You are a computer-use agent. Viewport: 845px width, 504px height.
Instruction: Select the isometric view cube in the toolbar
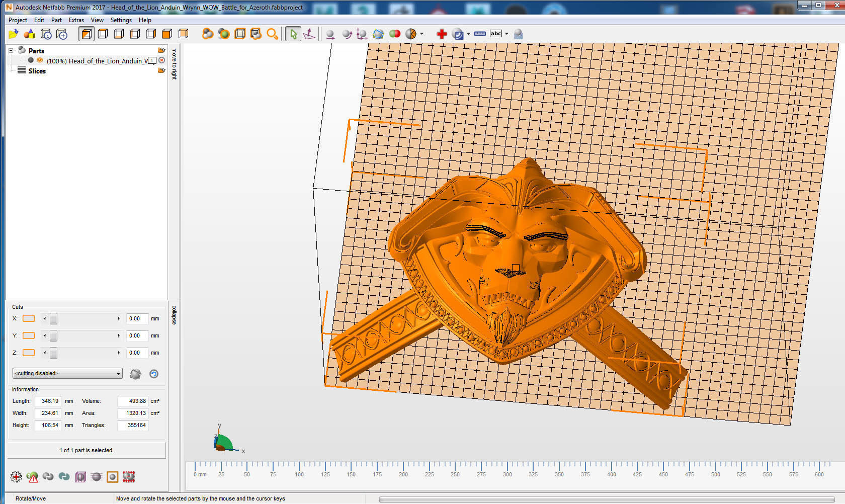87,34
